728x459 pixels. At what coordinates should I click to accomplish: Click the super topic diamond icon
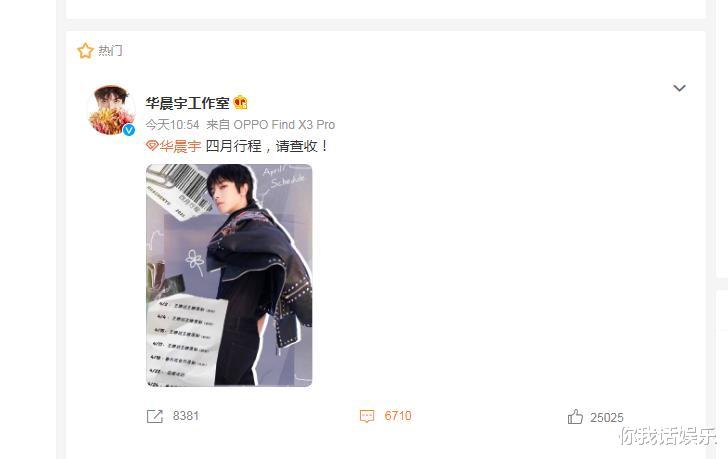tap(152, 146)
